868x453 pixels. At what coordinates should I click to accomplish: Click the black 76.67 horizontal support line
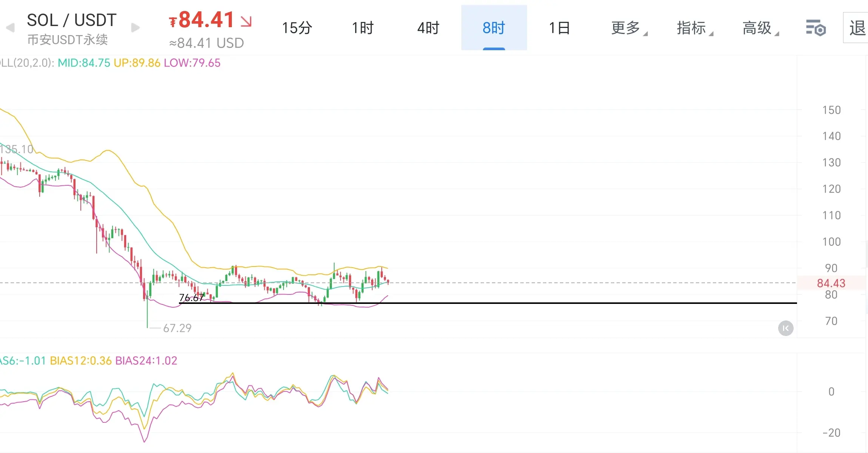click(x=566, y=303)
